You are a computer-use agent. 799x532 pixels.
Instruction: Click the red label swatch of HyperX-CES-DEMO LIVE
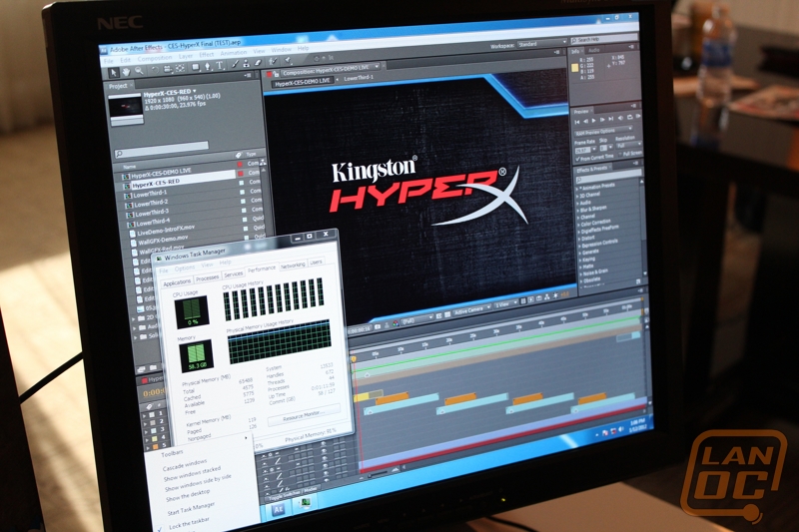[240, 165]
